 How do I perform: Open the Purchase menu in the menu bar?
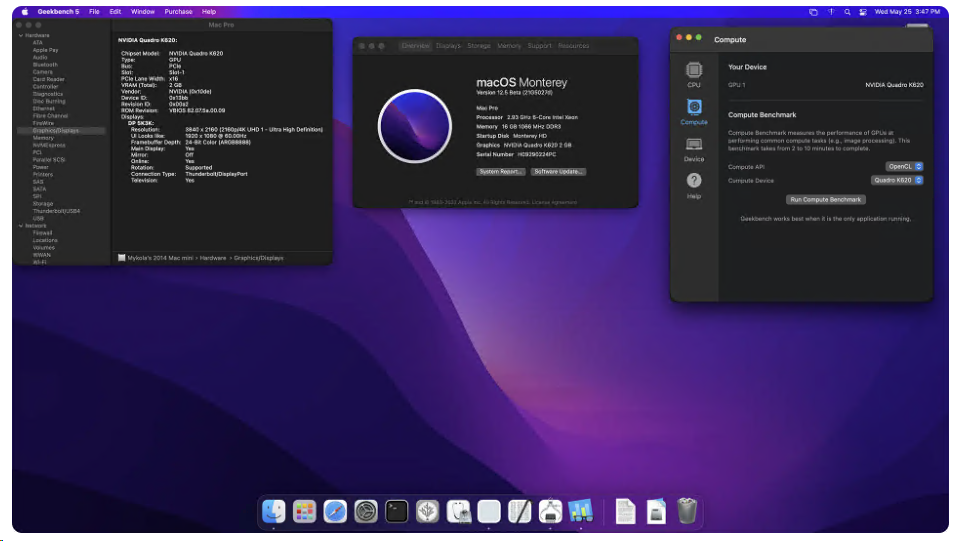click(178, 11)
